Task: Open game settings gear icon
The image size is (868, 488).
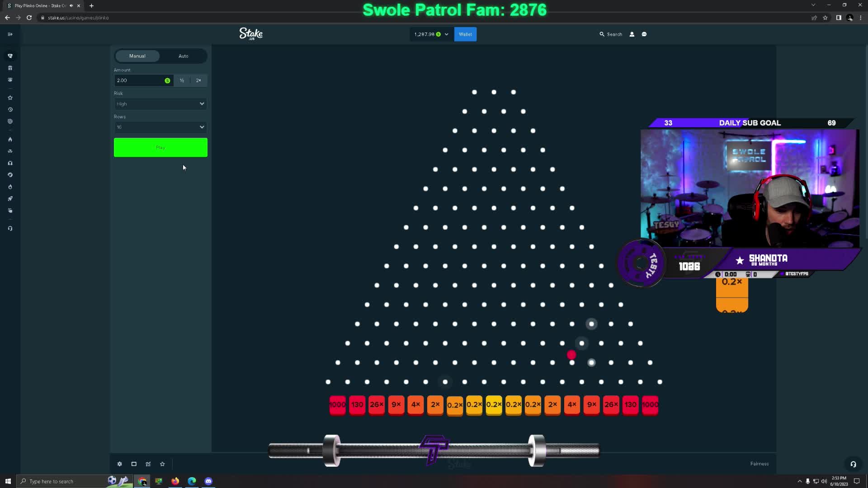Action: tap(119, 464)
